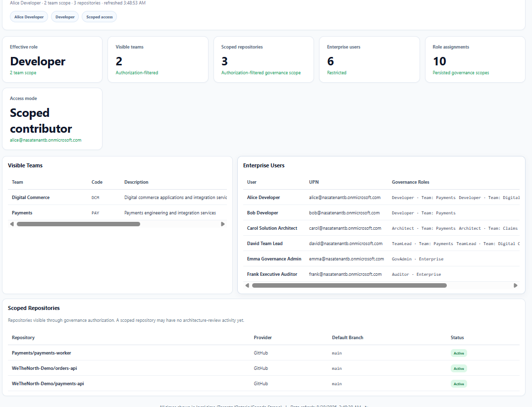Click frank@nasatenantb.onmicrosoft.com UPN

click(345, 274)
